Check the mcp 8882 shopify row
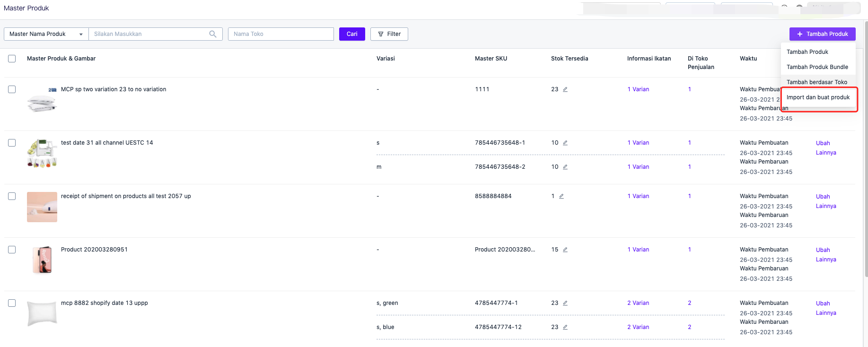The height and width of the screenshot is (347, 868). [x=12, y=303]
